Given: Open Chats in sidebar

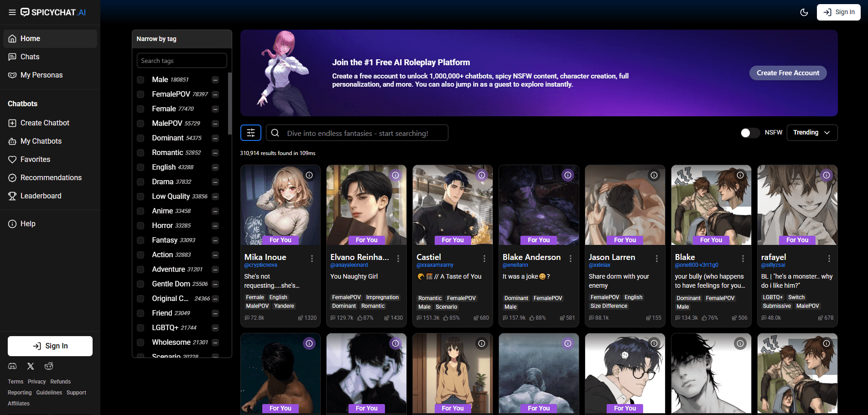Looking at the screenshot, I should pyautogui.click(x=50, y=57).
